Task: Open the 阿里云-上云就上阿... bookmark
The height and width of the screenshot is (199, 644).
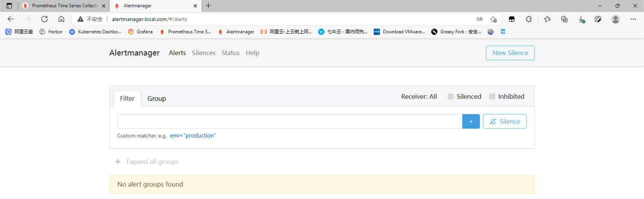Action: point(286,32)
